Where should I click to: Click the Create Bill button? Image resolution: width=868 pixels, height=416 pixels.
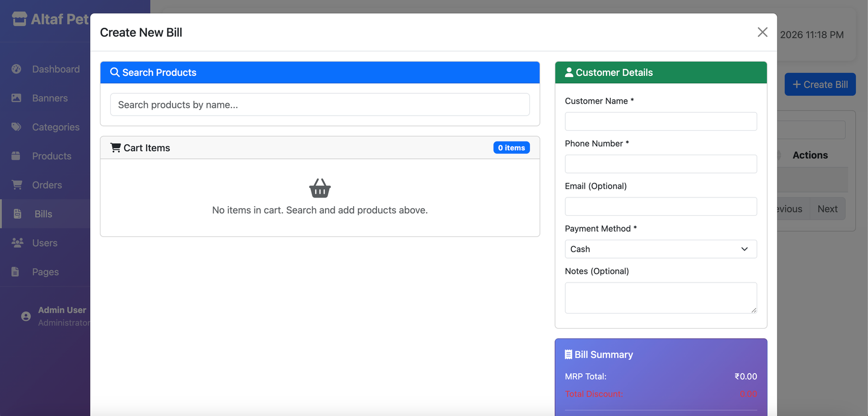tap(820, 84)
